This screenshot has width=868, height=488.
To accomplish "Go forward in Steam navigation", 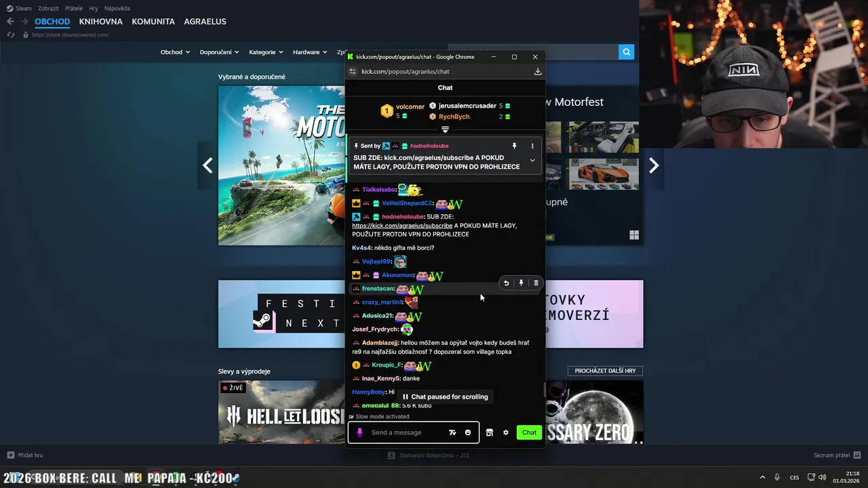I will tap(24, 21).
